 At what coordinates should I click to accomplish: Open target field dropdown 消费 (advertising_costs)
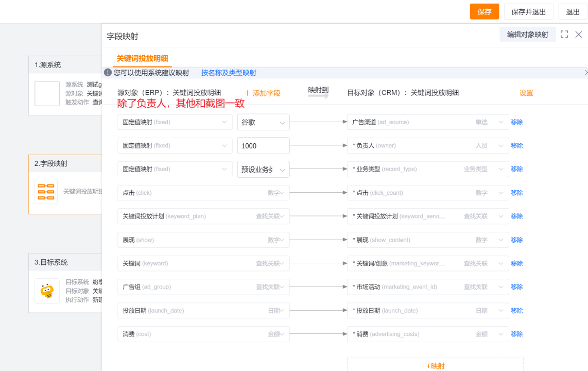(x=427, y=334)
